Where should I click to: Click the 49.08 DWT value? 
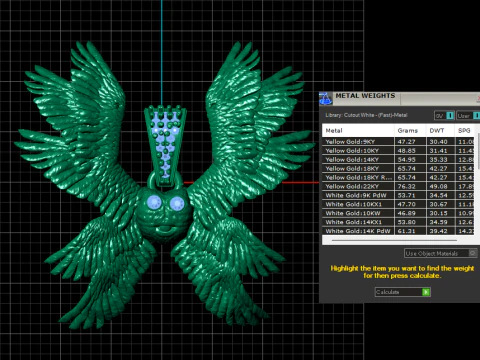click(438, 187)
